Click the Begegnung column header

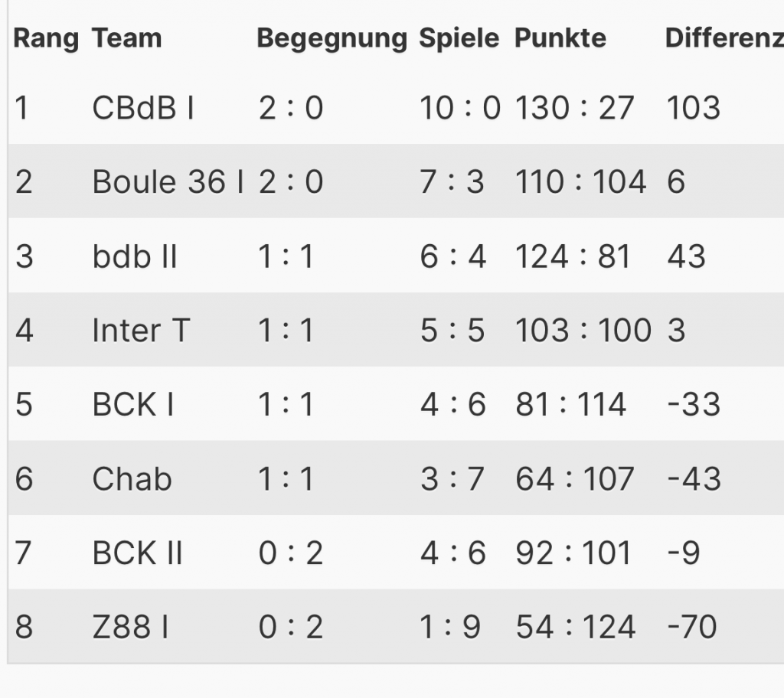[x=332, y=38]
